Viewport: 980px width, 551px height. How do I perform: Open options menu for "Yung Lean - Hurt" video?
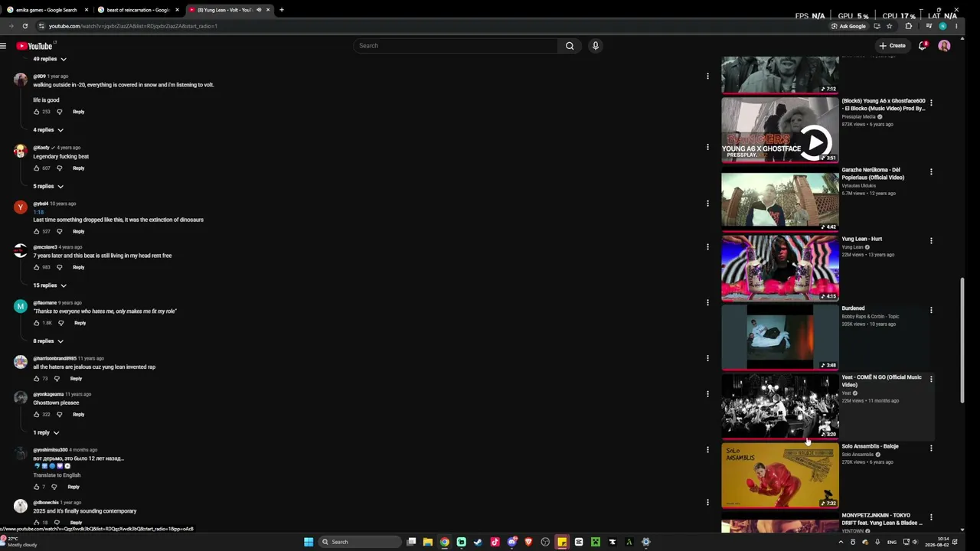[931, 240]
